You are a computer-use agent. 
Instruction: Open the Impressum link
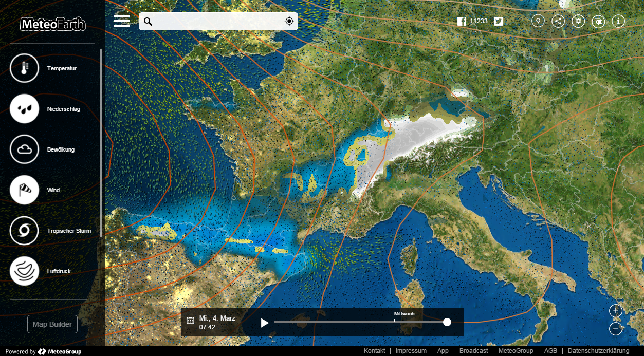pos(411,351)
